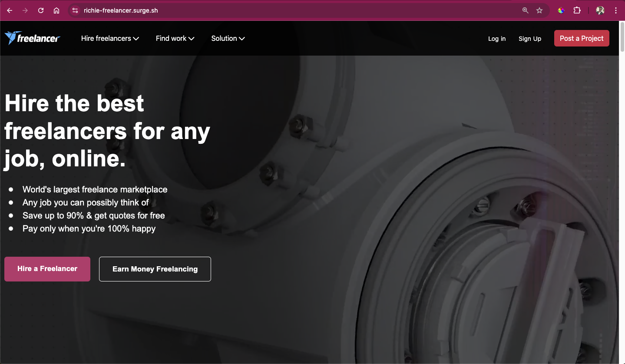Click the headline "Hire the best freelancers"

click(107, 131)
